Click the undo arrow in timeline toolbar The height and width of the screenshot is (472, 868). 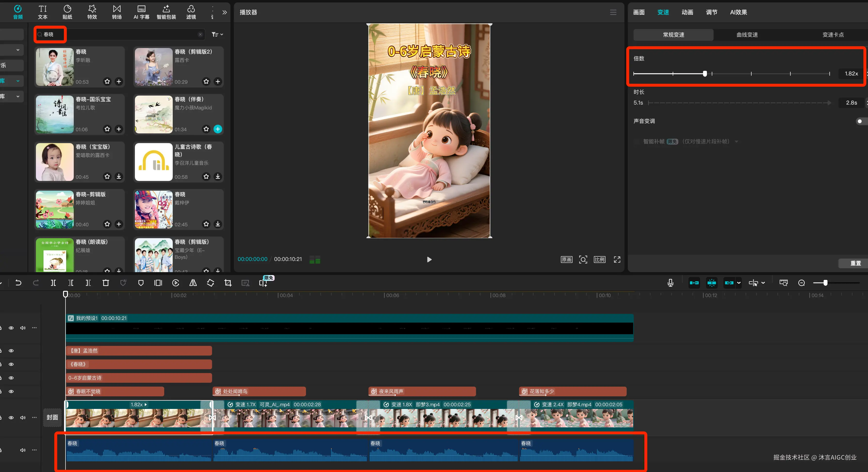click(x=18, y=283)
